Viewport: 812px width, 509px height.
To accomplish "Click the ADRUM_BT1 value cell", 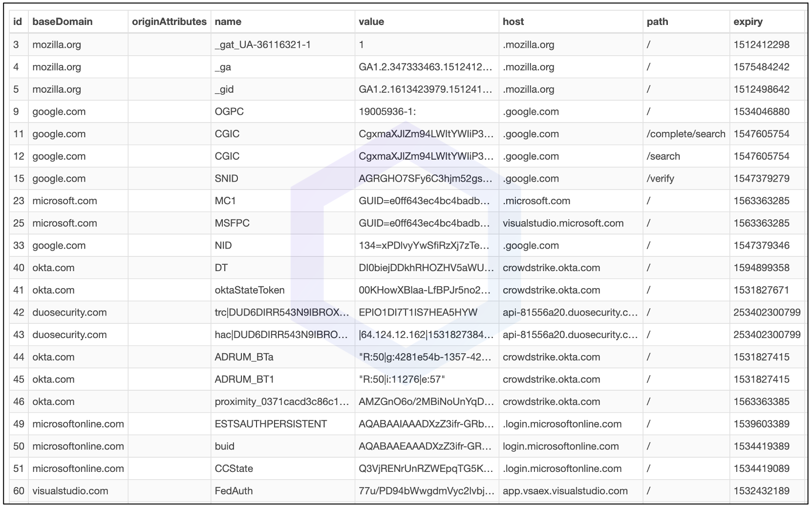I will coord(402,380).
